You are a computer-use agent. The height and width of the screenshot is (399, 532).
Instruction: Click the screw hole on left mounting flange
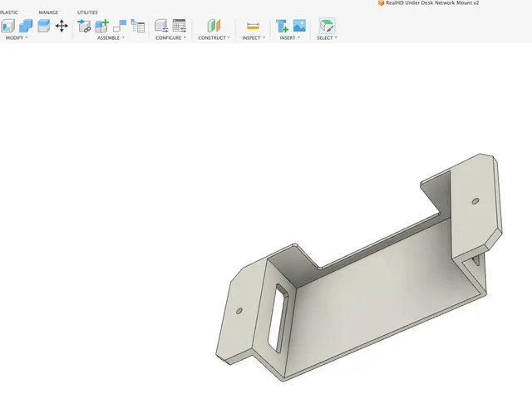coord(239,311)
